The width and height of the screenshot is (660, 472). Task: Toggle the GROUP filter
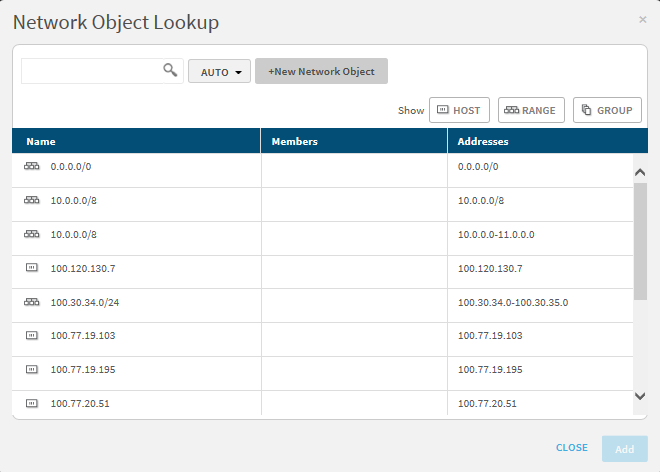607,110
